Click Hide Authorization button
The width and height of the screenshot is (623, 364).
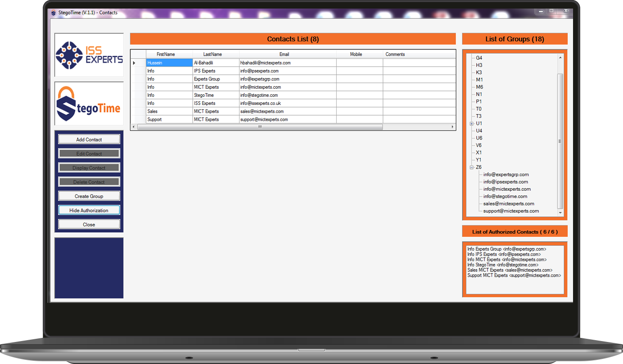pyautogui.click(x=89, y=210)
